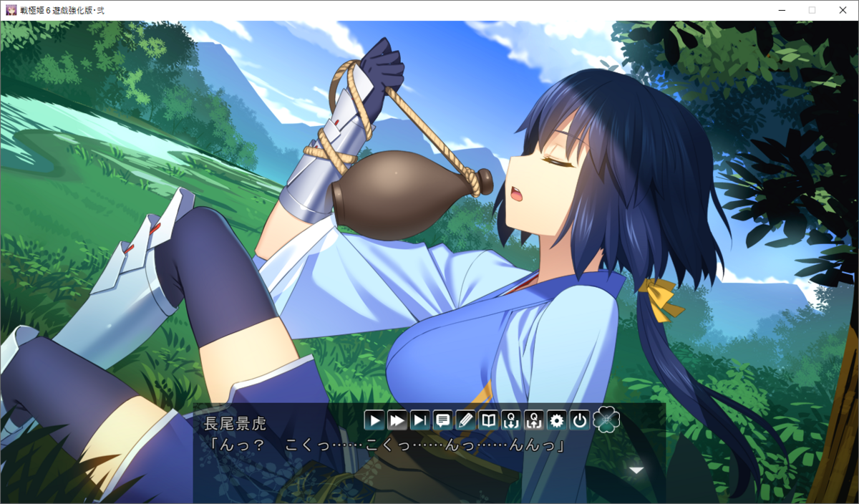Minimize the game window
The height and width of the screenshot is (504, 859).
click(x=781, y=10)
